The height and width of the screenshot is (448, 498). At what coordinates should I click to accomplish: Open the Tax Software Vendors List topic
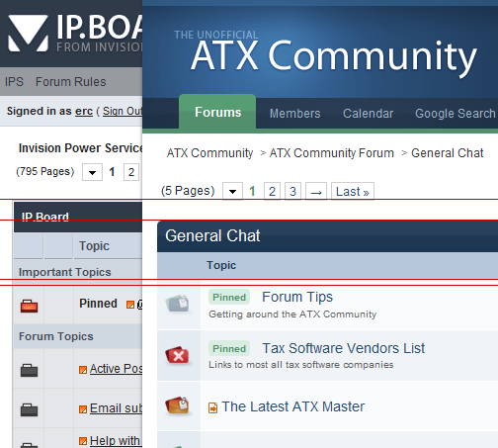[343, 348]
